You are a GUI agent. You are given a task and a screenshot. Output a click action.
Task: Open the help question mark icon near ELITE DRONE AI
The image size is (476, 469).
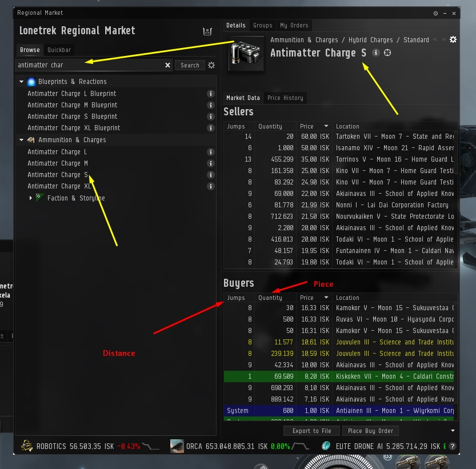(453, 446)
